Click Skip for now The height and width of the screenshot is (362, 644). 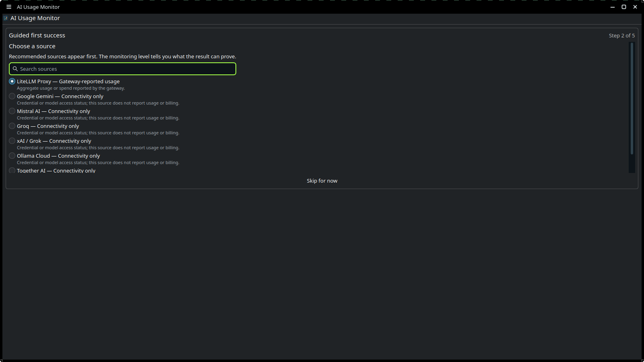[322, 181]
